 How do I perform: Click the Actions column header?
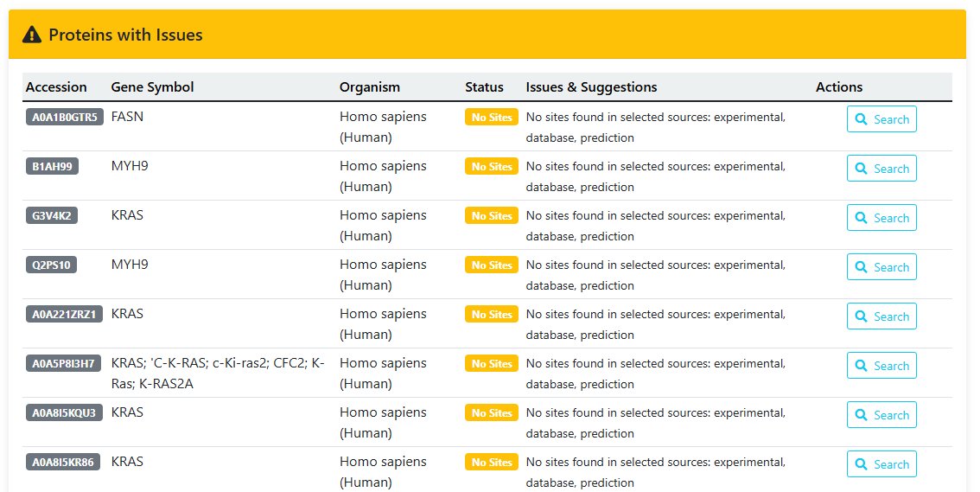(x=839, y=86)
